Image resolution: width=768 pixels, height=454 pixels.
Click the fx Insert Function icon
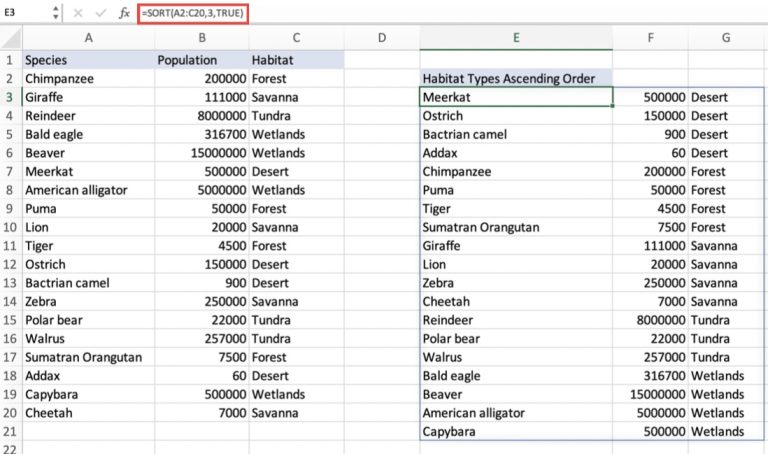click(x=124, y=13)
